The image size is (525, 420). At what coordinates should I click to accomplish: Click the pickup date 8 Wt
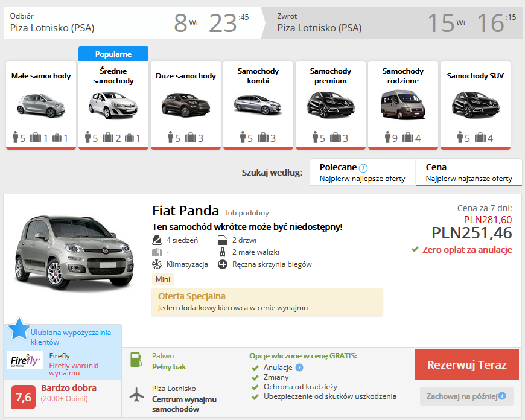coord(186,23)
